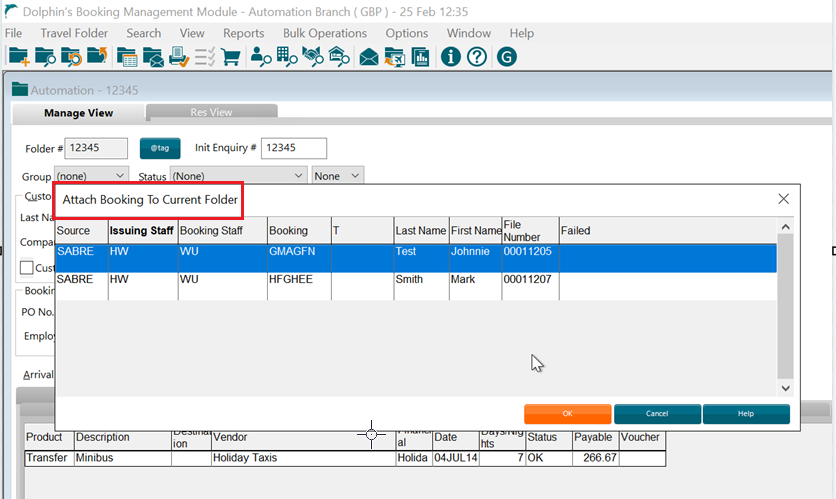The width and height of the screenshot is (836, 499).
Task: Open the Status (None) dropdown
Action: [x=238, y=176]
